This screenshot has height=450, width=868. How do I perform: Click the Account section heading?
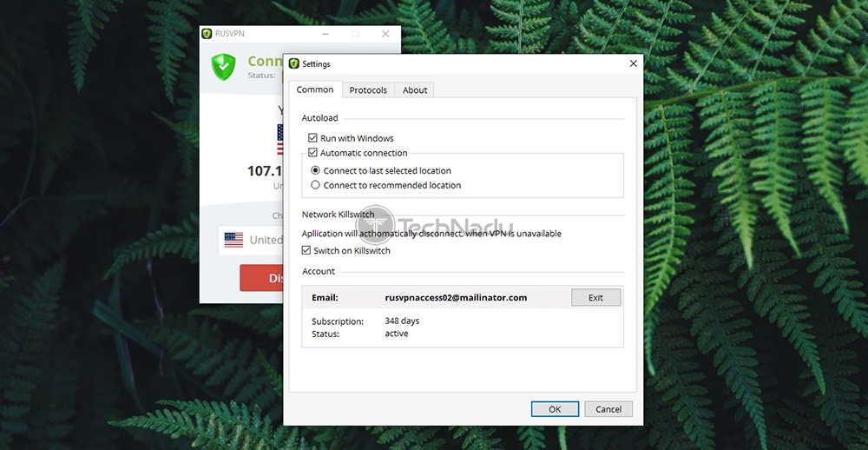(x=319, y=272)
